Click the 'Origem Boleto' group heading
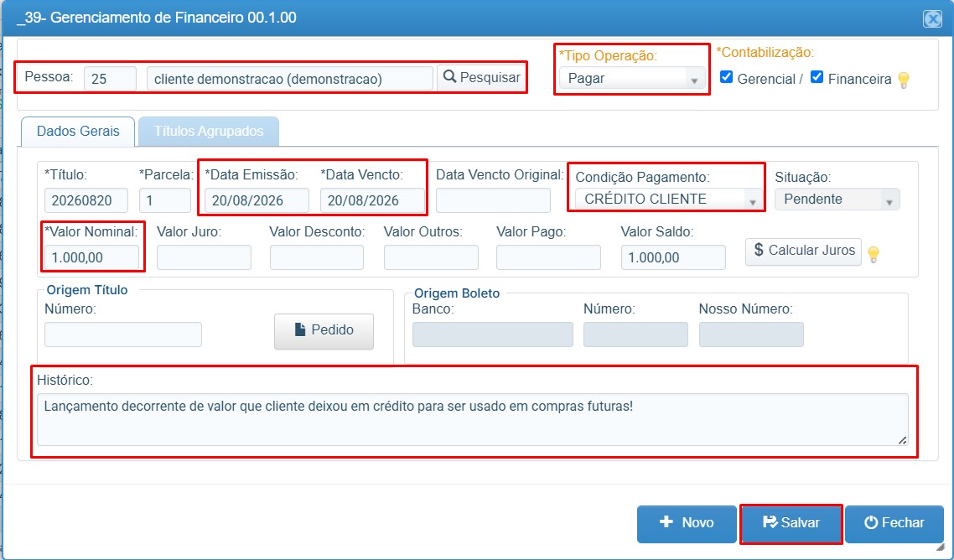 click(x=457, y=293)
